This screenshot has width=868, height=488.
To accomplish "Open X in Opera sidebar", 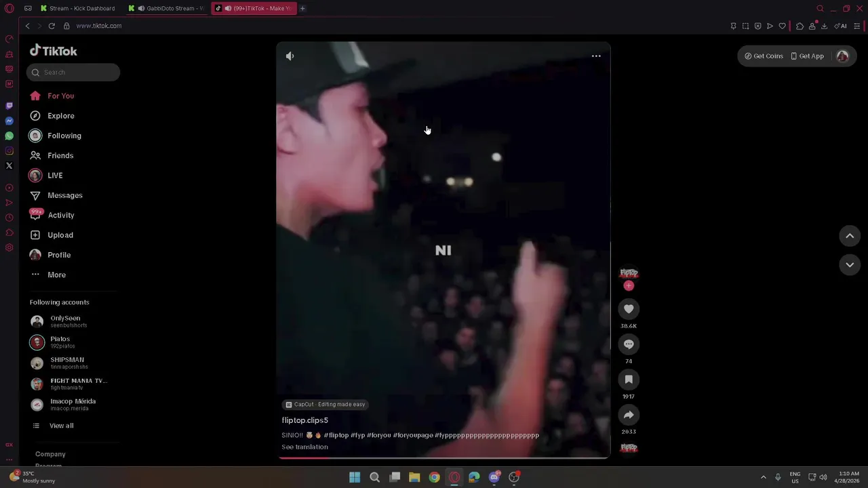I will coord(9,165).
